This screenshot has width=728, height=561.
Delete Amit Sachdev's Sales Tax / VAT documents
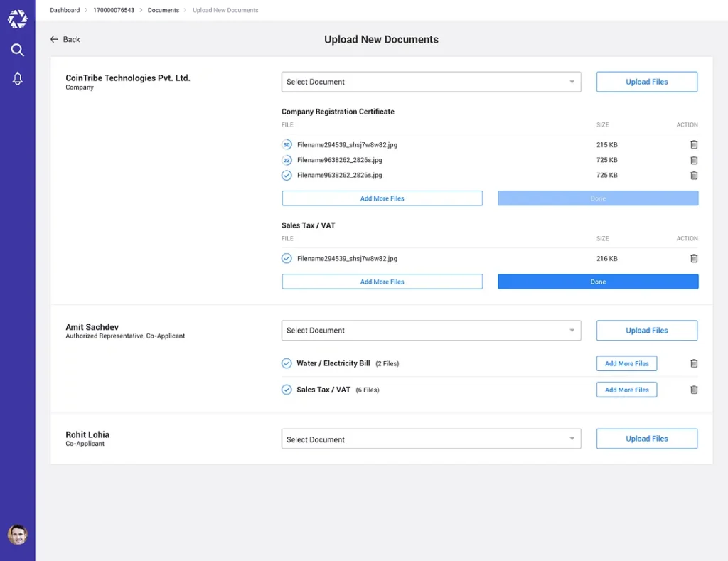click(x=694, y=390)
